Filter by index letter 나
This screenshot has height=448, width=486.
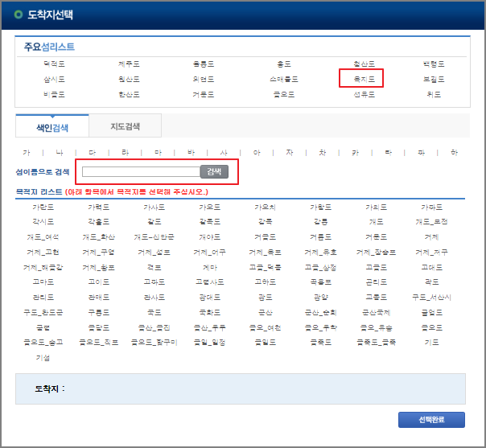pos(60,153)
